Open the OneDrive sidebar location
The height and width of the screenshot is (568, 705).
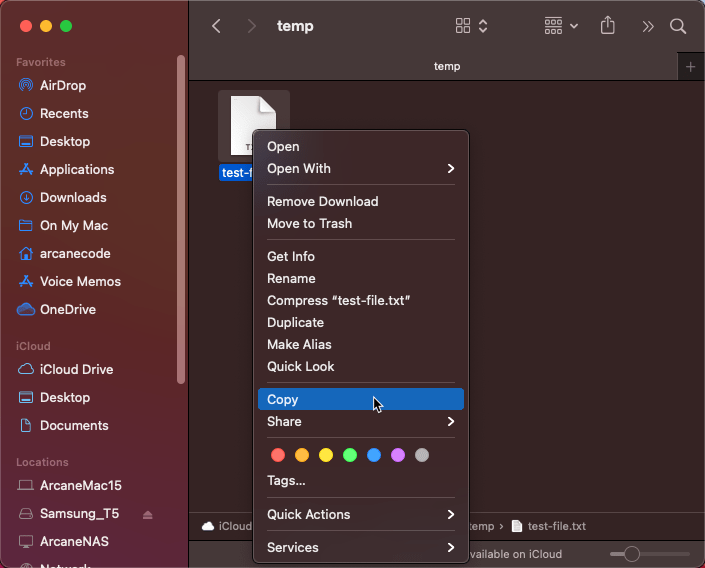pos(67,309)
